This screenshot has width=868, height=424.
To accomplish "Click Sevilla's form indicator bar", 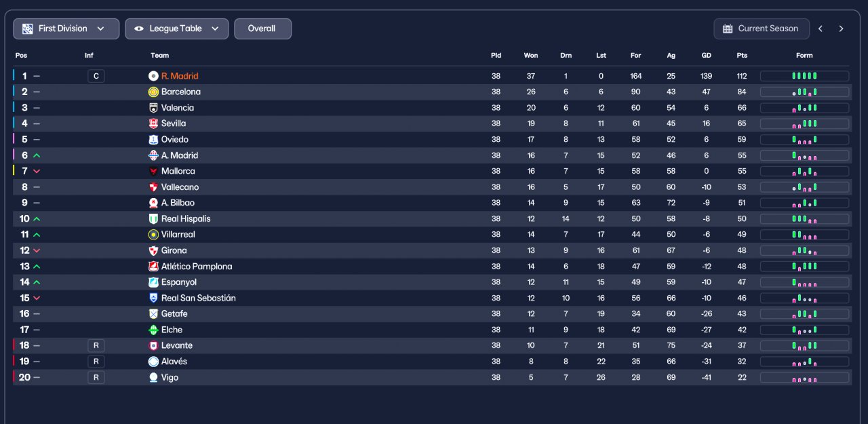I will click(804, 123).
